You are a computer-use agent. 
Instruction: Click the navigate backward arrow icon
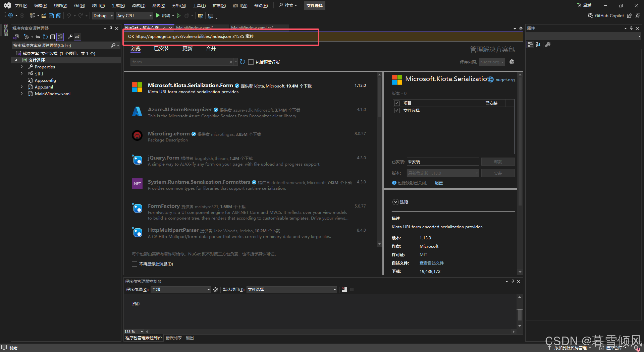[11, 15]
